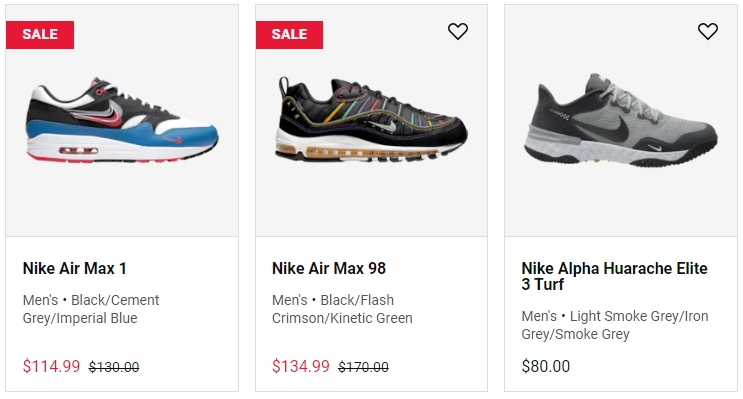This screenshot has width=743, height=399.
Task: Select the Black/Cement Grey/Imperial Blue description
Action: [x=91, y=309]
